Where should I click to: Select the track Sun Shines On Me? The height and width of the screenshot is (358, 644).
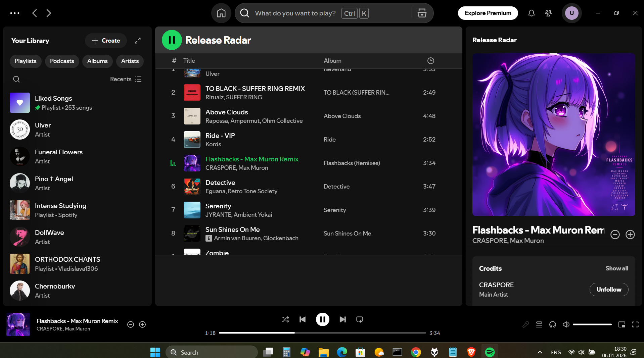309,234
